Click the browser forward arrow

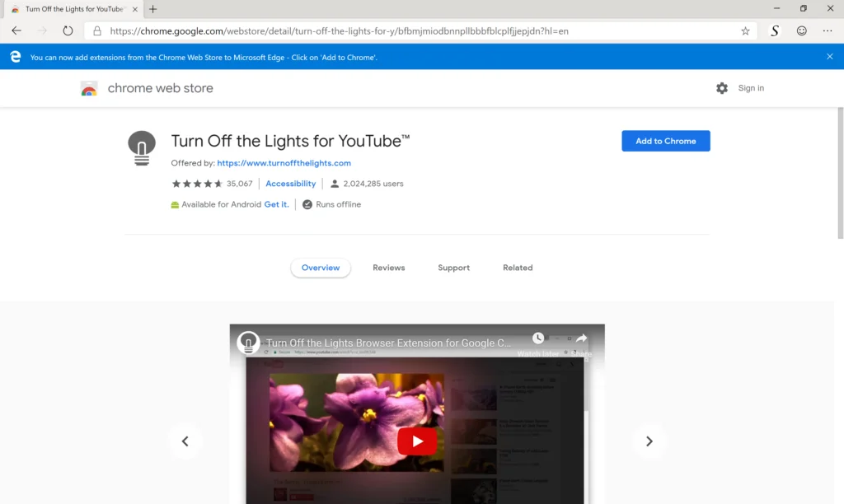[x=42, y=30]
